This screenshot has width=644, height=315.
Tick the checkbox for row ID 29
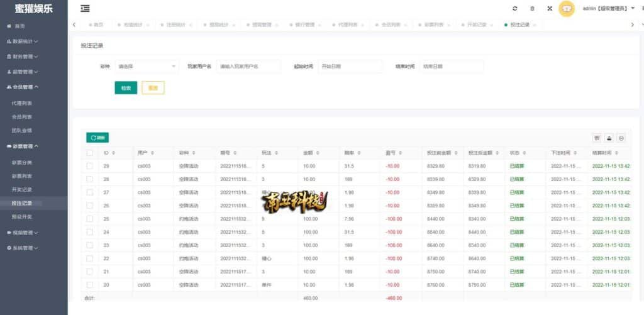point(90,166)
